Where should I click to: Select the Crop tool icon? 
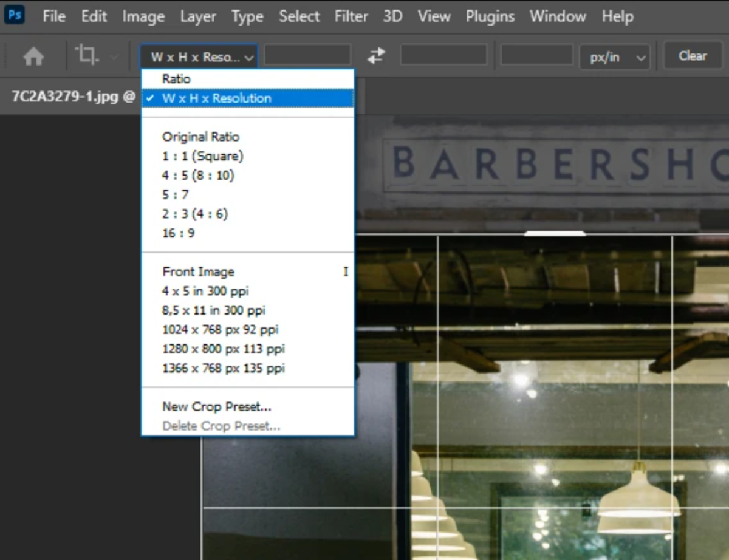tap(85, 55)
